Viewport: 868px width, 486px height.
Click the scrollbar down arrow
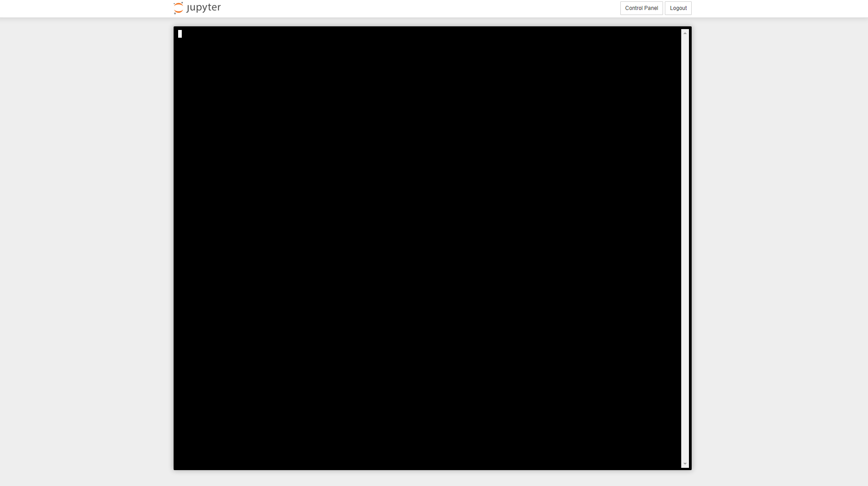pyautogui.click(x=685, y=464)
